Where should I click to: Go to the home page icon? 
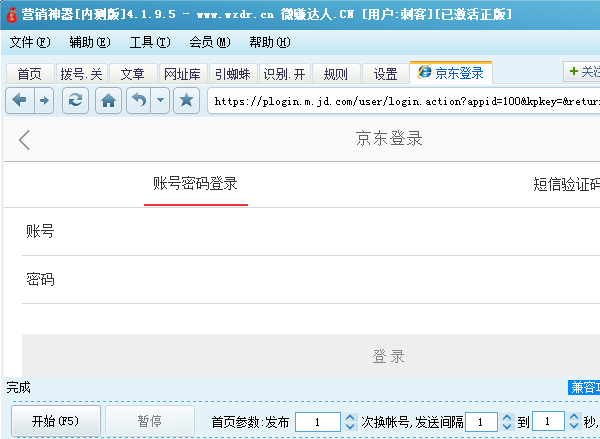[x=109, y=100]
